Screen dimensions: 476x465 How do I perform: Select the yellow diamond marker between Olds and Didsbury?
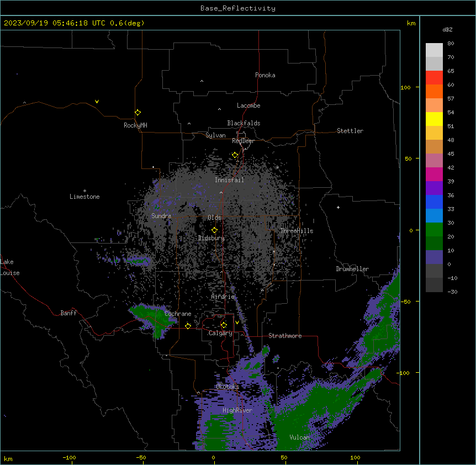[214, 230]
